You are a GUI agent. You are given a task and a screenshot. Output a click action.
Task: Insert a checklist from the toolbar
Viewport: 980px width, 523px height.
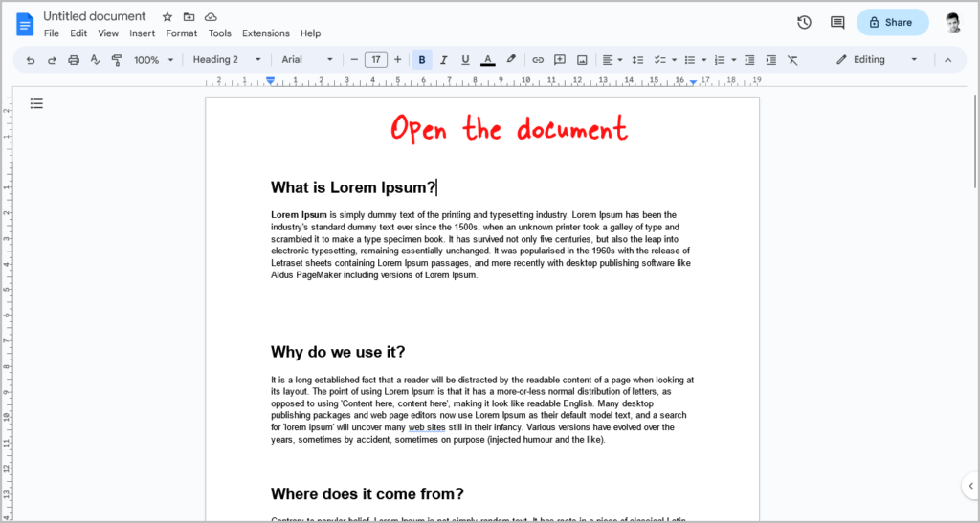(x=659, y=60)
